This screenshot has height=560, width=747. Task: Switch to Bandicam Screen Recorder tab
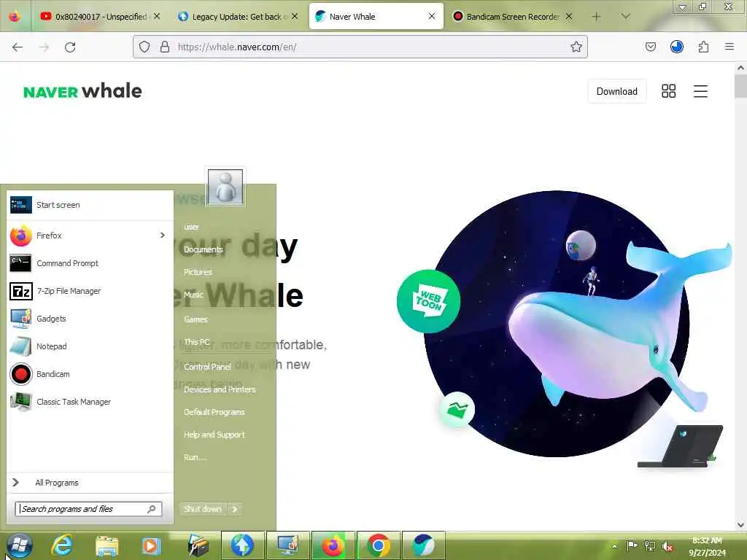click(512, 16)
